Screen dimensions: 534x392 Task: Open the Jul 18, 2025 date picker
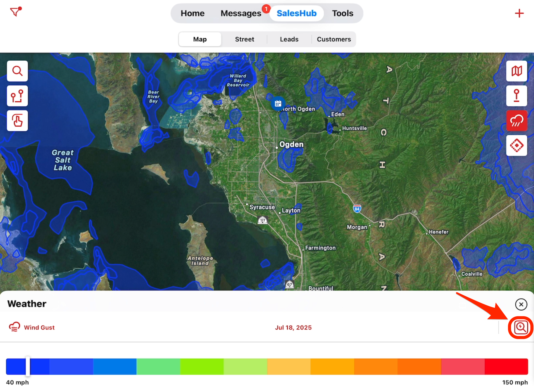pos(293,328)
